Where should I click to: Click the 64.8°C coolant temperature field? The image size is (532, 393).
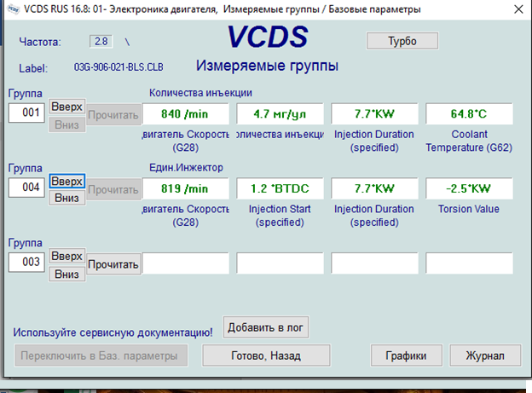pos(468,114)
